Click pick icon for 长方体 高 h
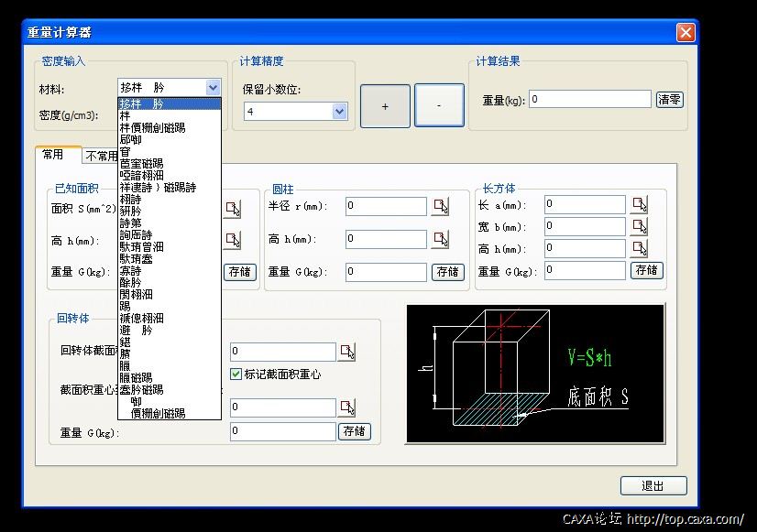This screenshot has width=757, height=532. 640,248
